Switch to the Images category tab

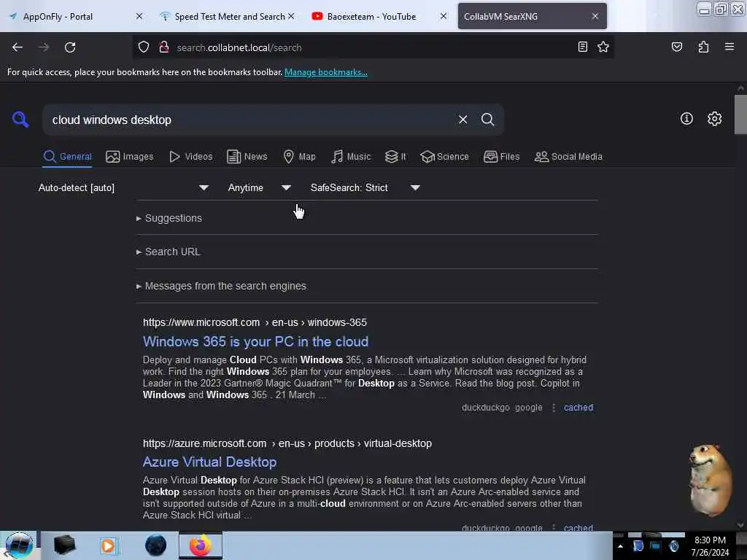[x=130, y=157]
